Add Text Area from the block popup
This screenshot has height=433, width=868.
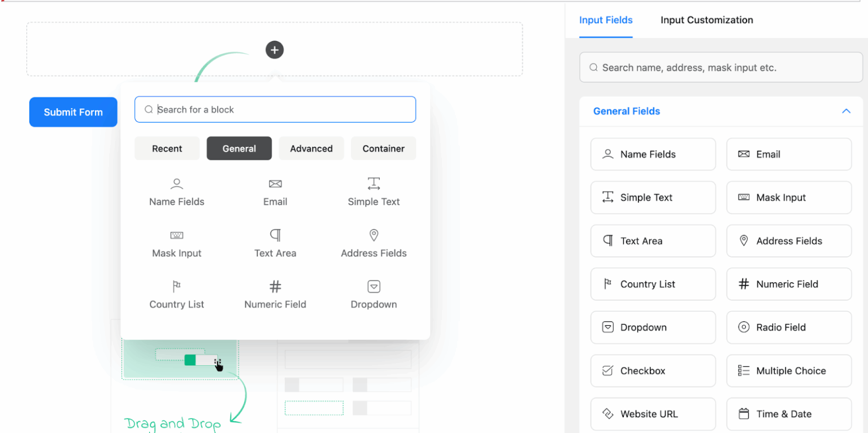(x=275, y=243)
